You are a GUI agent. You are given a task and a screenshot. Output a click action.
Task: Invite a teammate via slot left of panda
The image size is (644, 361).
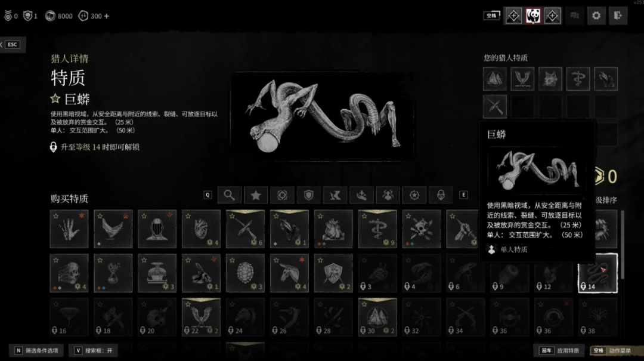tap(513, 16)
